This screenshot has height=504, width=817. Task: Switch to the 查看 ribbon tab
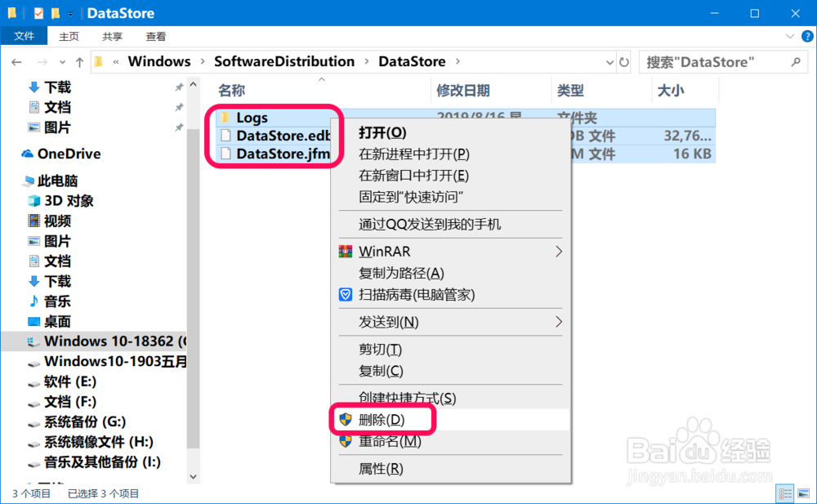tap(156, 37)
